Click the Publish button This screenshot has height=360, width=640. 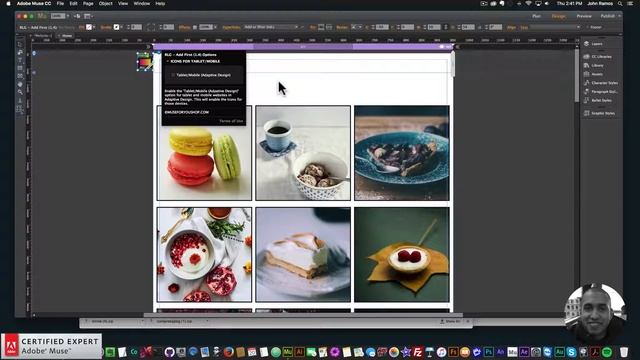[x=607, y=16]
